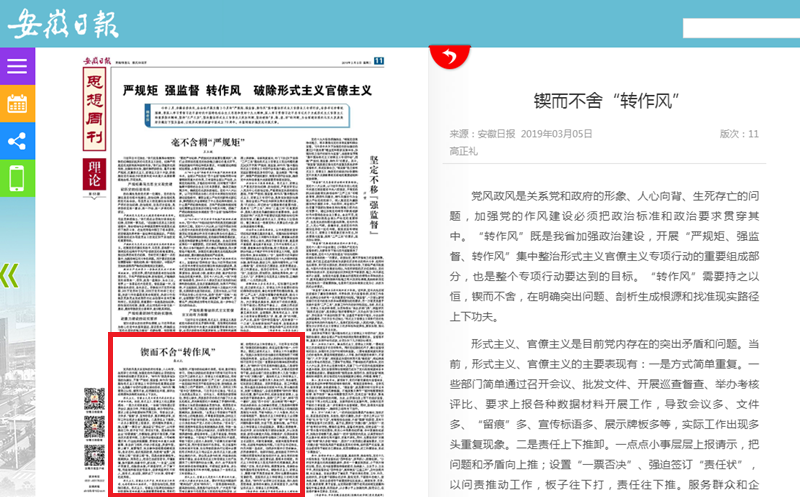Screen dimensions: 800x497
Task: Click the page number 11 badge on newspaper
Action: 379,61
